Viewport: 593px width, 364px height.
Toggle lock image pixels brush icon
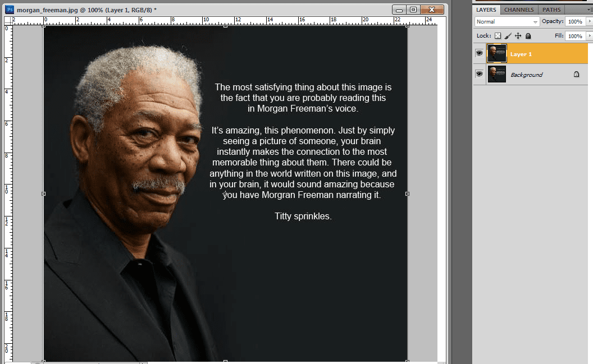tap(508, 36)
